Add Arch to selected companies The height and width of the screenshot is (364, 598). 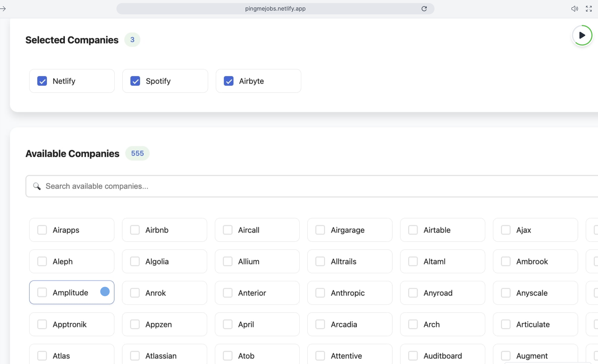pyautogui.click(x=443, y=324)
